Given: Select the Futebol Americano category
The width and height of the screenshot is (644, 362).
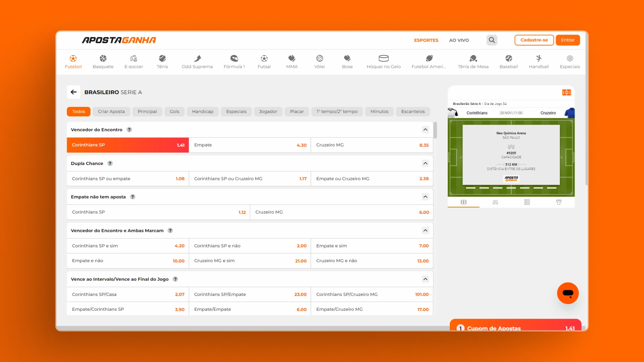Looking at the screenshot, I should [429, 62].
